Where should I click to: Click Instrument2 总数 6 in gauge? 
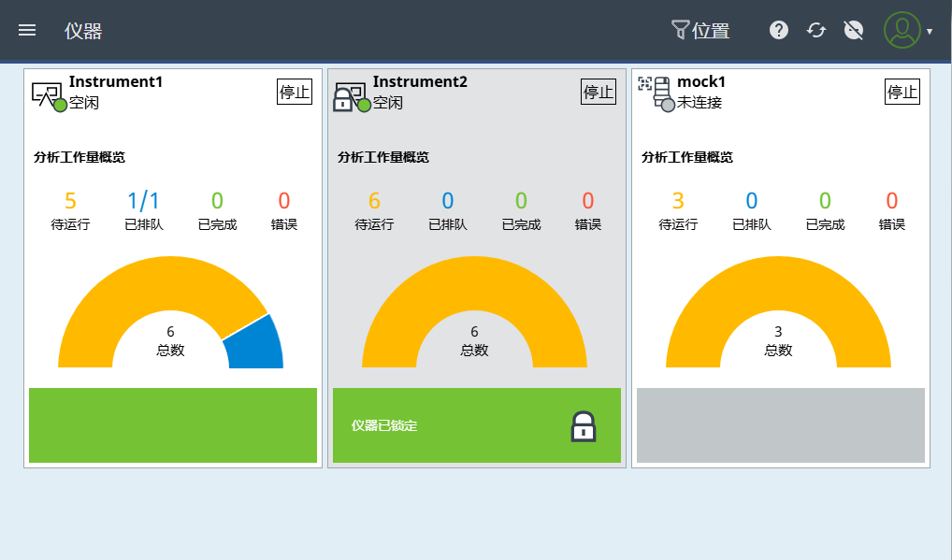474,341
